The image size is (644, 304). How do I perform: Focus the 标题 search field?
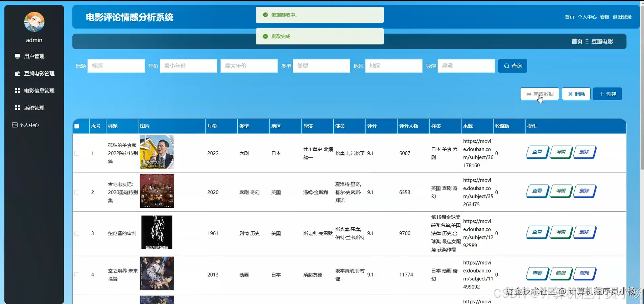pos(116,66)
